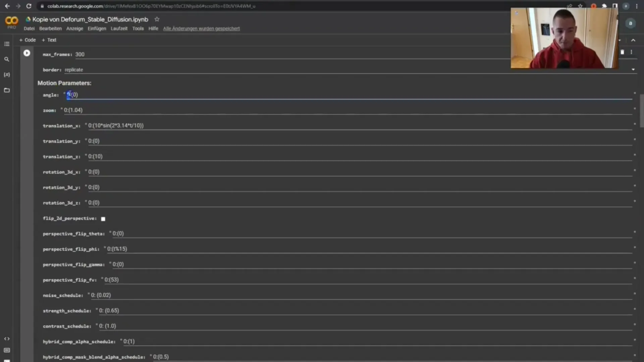Click the perspective_flip_gamma field
644x362 pixels.
click(372, 264)
